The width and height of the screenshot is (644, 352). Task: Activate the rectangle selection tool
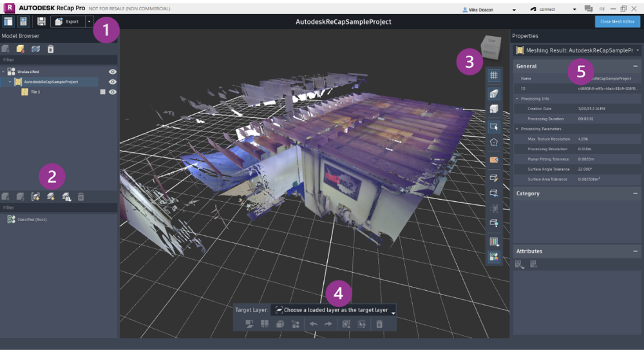(494, 126)
